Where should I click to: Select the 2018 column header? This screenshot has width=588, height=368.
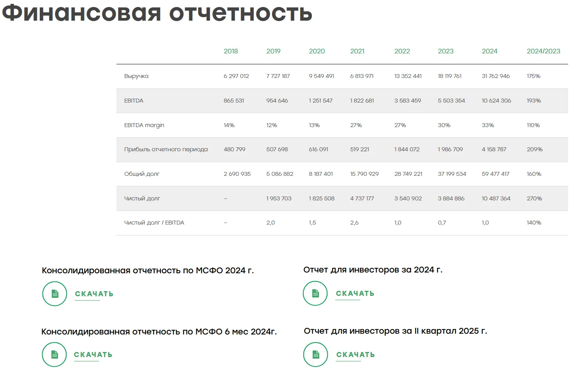point(231,51)
